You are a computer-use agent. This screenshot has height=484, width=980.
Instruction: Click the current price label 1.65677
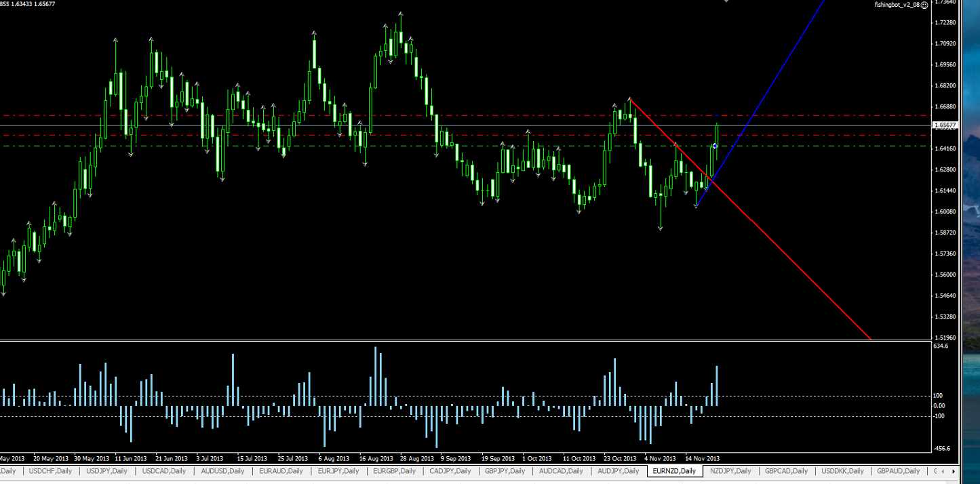click(x=945, y=125)
